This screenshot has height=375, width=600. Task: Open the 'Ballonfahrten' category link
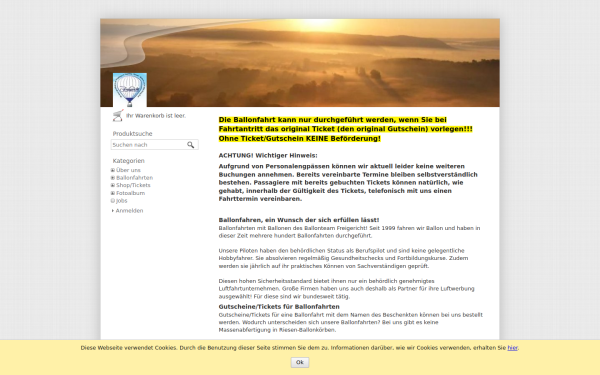coord(134,178)
